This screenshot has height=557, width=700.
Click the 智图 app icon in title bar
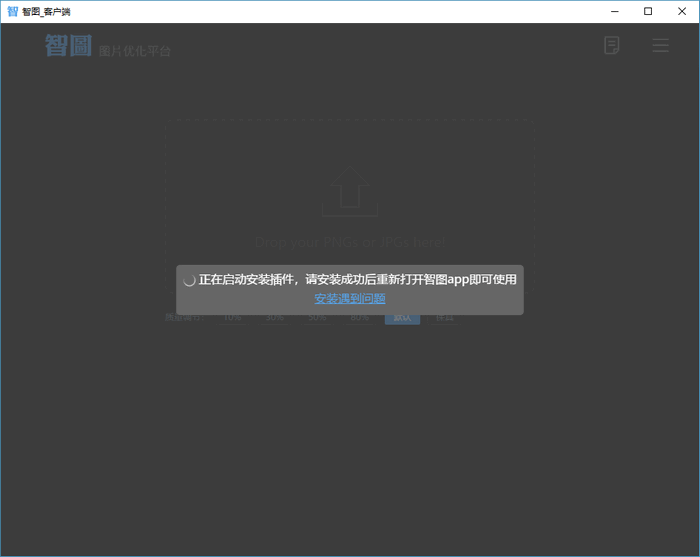[12, 11]
